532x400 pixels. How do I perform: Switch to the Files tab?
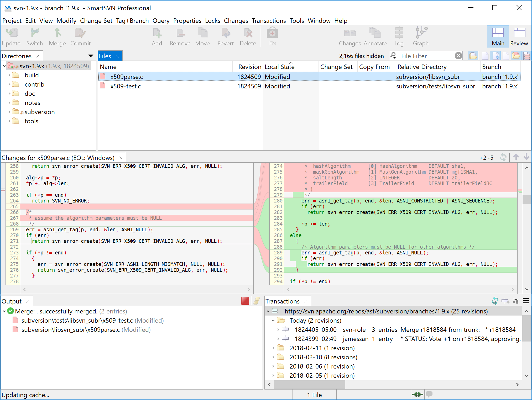[x=105, y=56]
